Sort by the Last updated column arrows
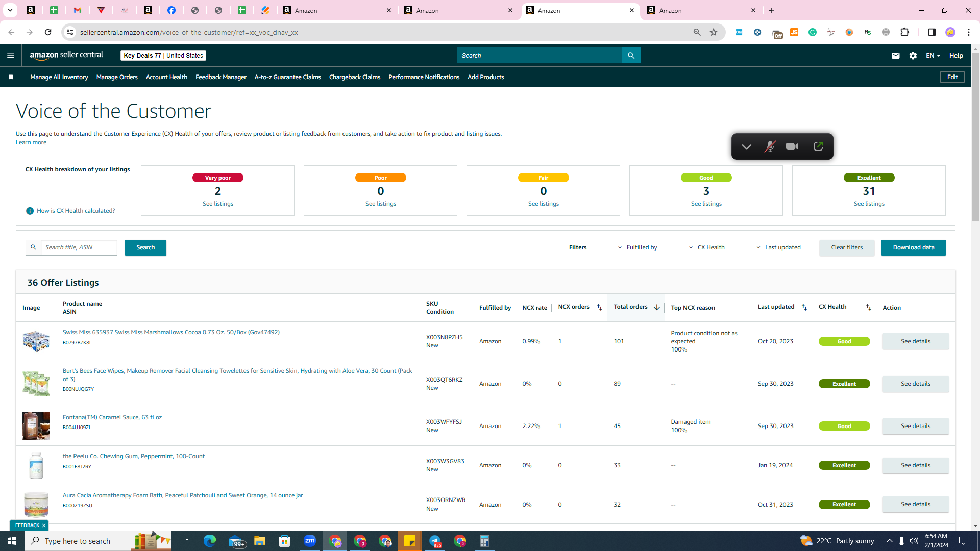This screenshot has width=980, height=551. 804,307
